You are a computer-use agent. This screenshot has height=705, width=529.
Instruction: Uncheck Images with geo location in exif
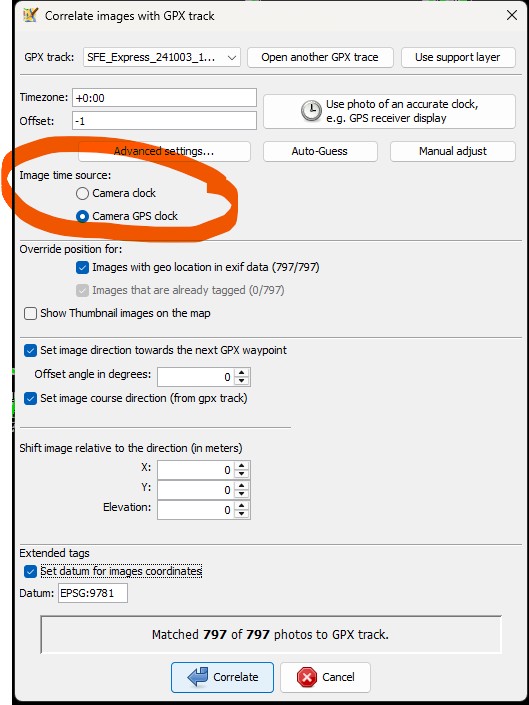click(82, 268)
